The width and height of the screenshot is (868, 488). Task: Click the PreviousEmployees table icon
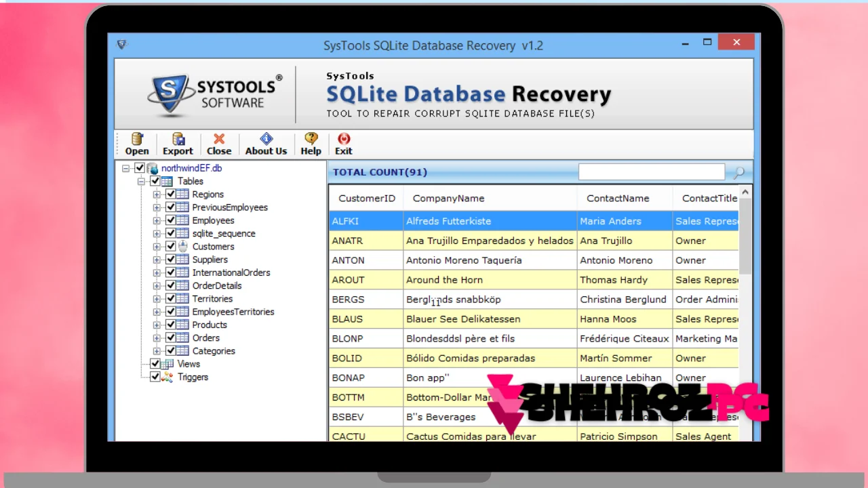coord(182,207)
